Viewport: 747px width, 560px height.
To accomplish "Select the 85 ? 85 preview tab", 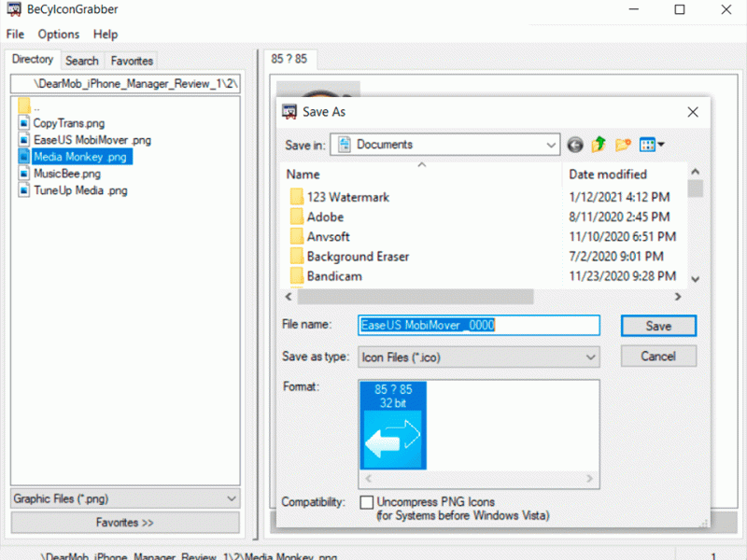I will point(289,59).
